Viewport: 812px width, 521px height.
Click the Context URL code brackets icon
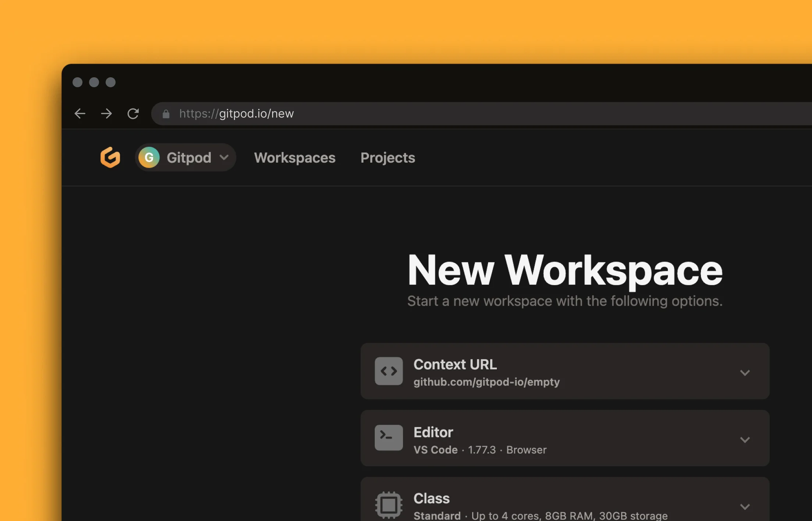click(x=389, y=371)
